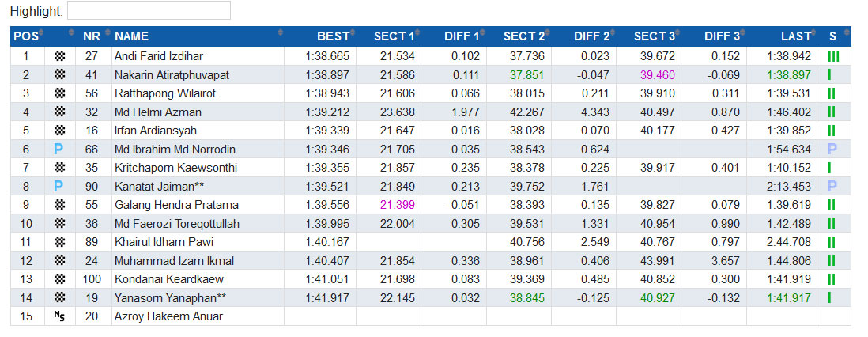Viewport: 868px width, 337px height.
Task: Click the Highlight text input field
Action: (x=149, y=10)
